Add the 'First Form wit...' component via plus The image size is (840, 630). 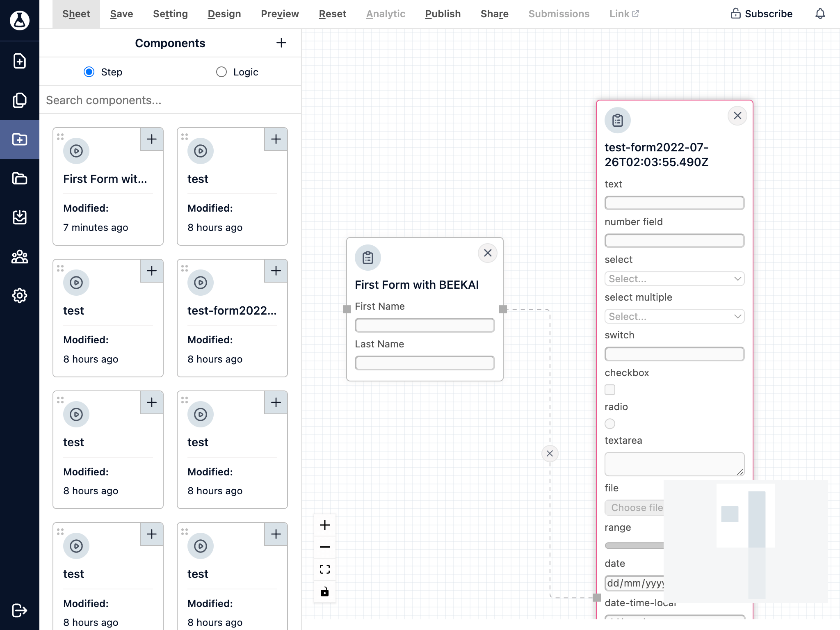tap(152, 139)
